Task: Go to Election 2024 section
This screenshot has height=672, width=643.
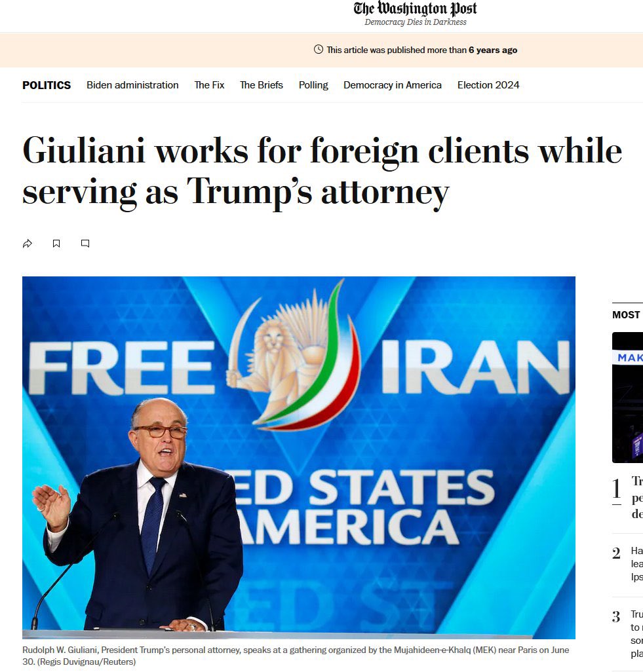Action: (488, 85)
